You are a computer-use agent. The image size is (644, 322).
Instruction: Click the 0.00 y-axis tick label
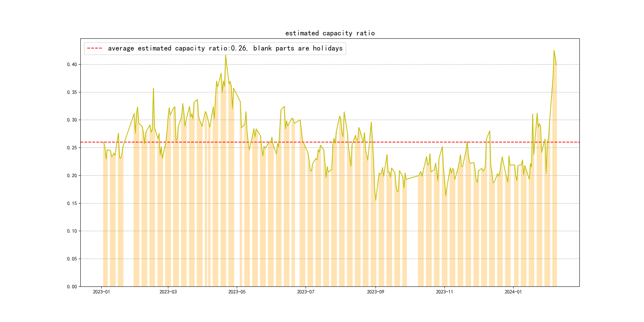(72, 286)
